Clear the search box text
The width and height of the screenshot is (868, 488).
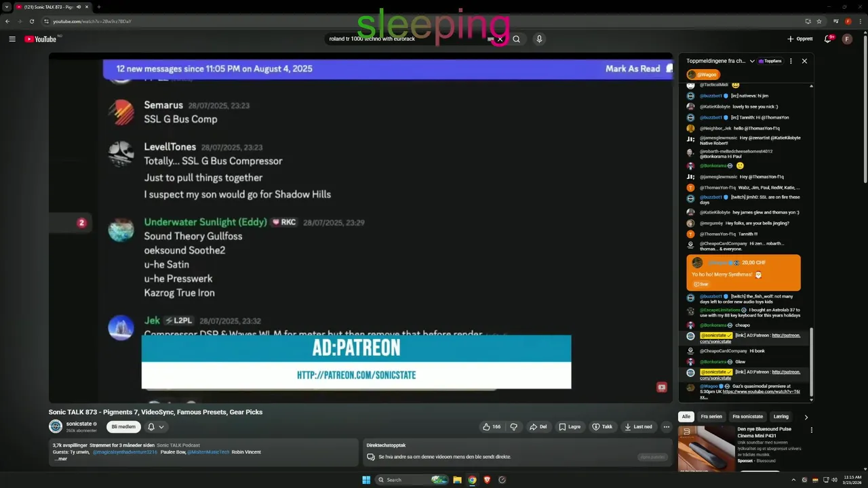[x=500, y=39]
